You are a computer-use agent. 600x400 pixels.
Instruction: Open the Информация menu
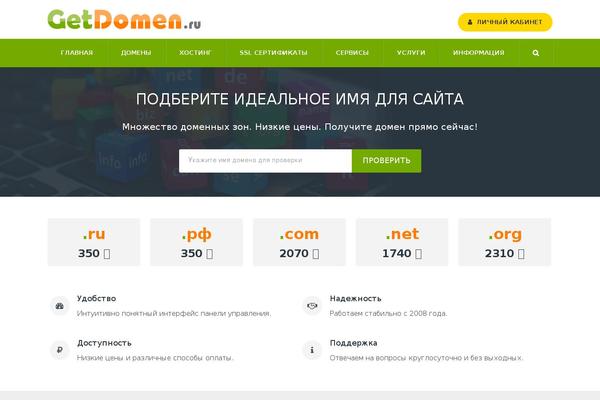point(478,53)
